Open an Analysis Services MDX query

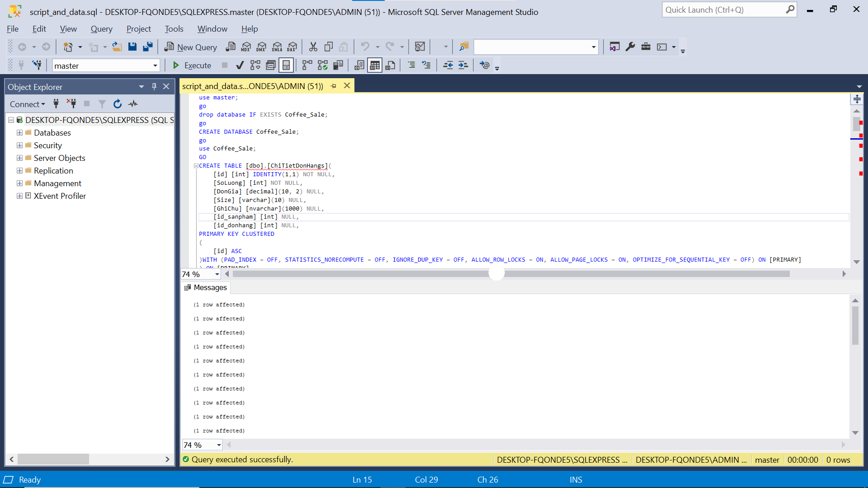pos(246,47)
